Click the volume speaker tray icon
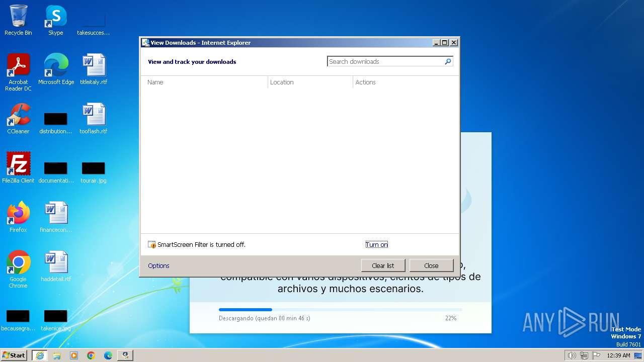 (572, 355)
